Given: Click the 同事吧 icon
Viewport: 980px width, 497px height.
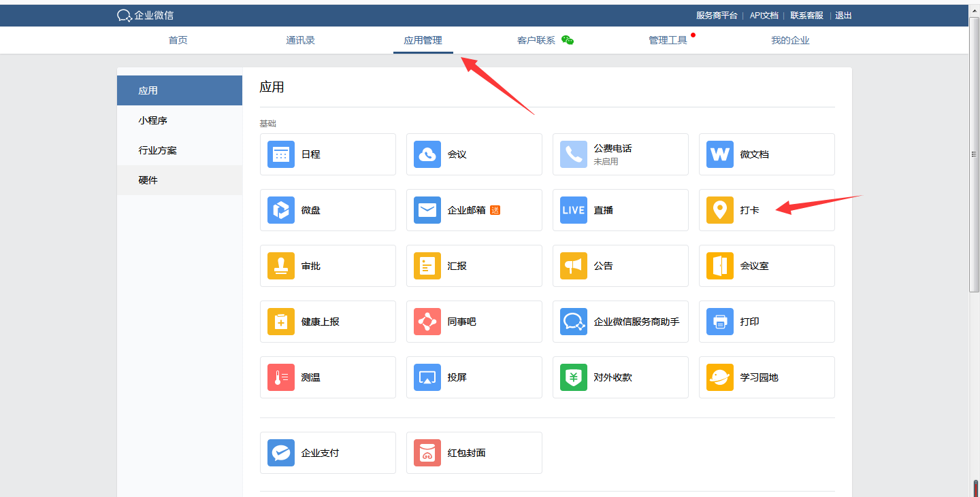Looking at the screenshot, I should (x=427, y=322).
